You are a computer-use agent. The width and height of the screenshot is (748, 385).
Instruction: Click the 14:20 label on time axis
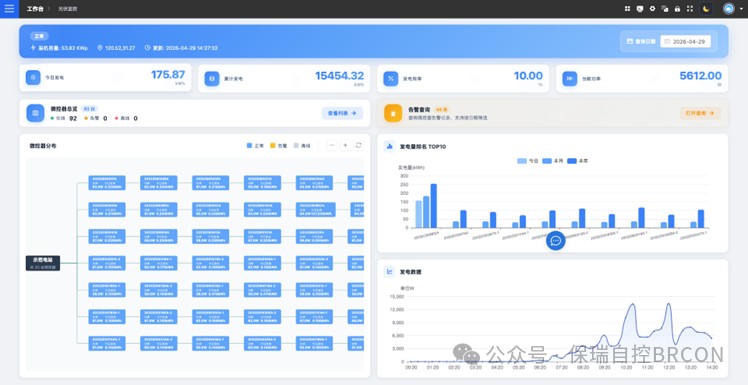coord(712,368)
